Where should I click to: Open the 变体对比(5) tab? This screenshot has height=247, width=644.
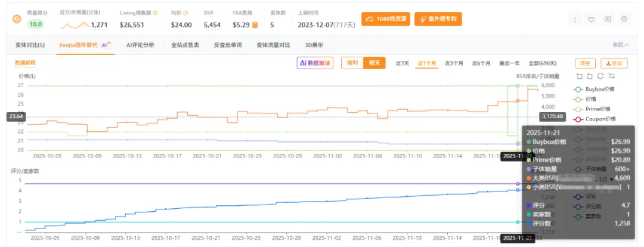pos(30,45)
